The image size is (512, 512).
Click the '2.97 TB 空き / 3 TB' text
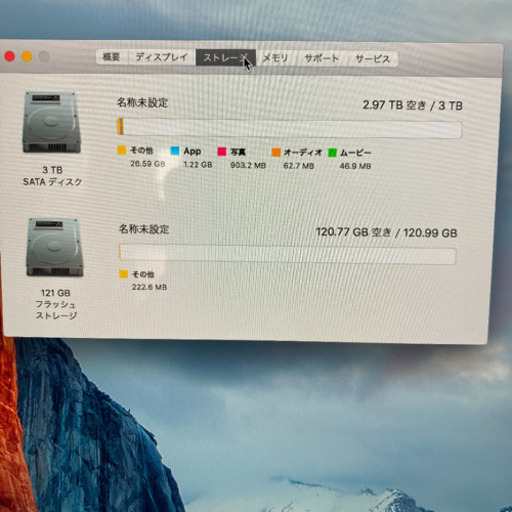pyautogui.click(x=413, y=105)
